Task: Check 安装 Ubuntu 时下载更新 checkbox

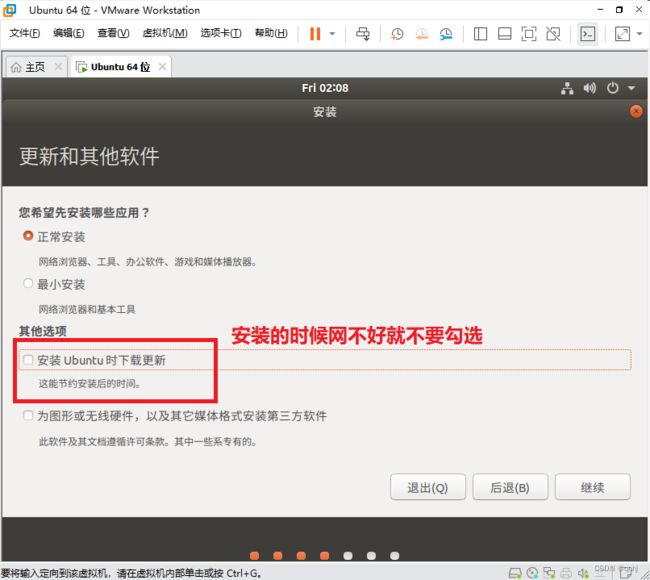Action: click(x=28, y=359)
